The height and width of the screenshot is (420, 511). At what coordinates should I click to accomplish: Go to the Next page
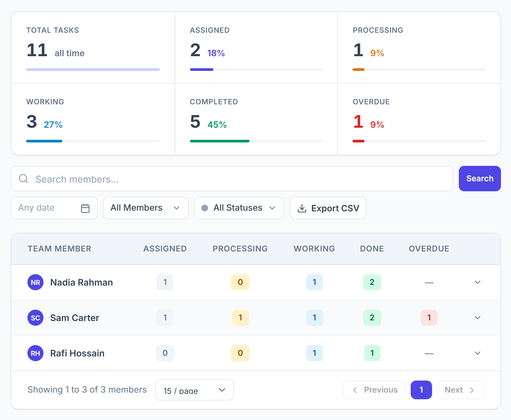[461, 390]
